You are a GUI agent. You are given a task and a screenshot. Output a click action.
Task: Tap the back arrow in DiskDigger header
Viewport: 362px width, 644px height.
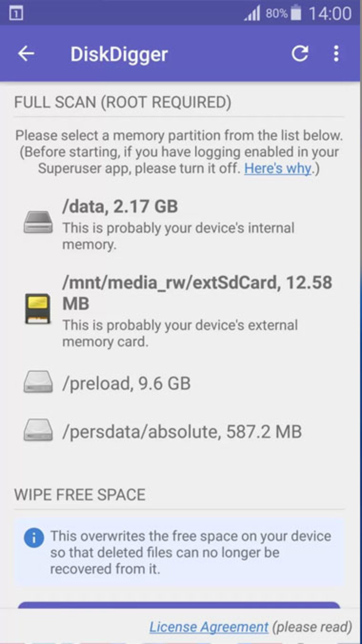[x=26, y=53]
